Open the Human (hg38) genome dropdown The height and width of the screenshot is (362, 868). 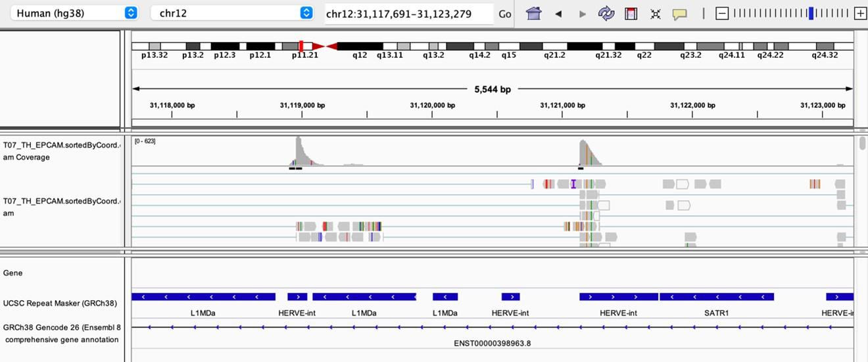pos(76,13)
